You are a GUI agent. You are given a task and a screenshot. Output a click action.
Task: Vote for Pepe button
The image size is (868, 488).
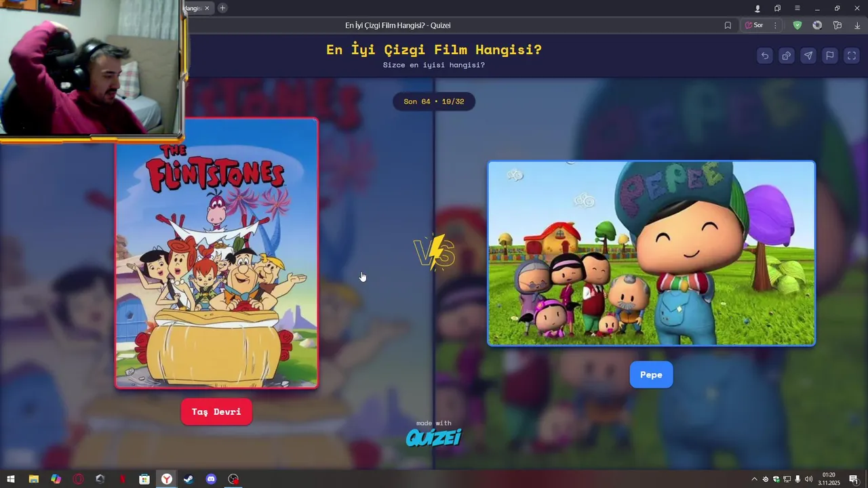[x=651, y=375]
